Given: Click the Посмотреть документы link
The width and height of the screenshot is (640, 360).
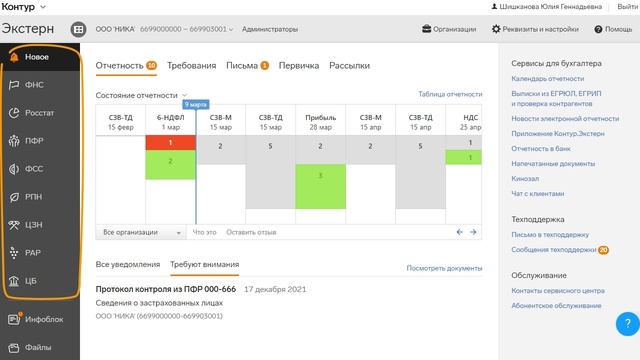Looking at the screenshot, I should coord(444,268).
